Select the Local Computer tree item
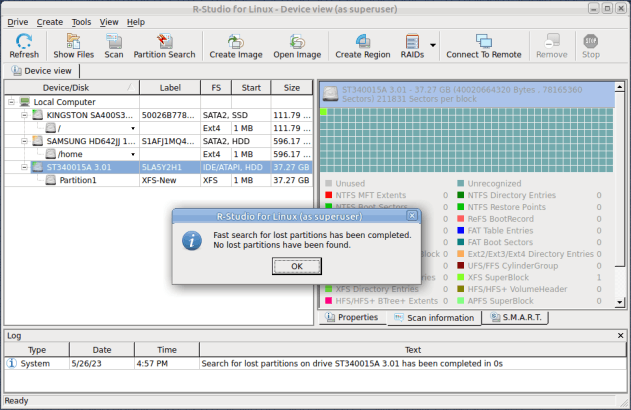631x410 pixels. click(64, 102)
